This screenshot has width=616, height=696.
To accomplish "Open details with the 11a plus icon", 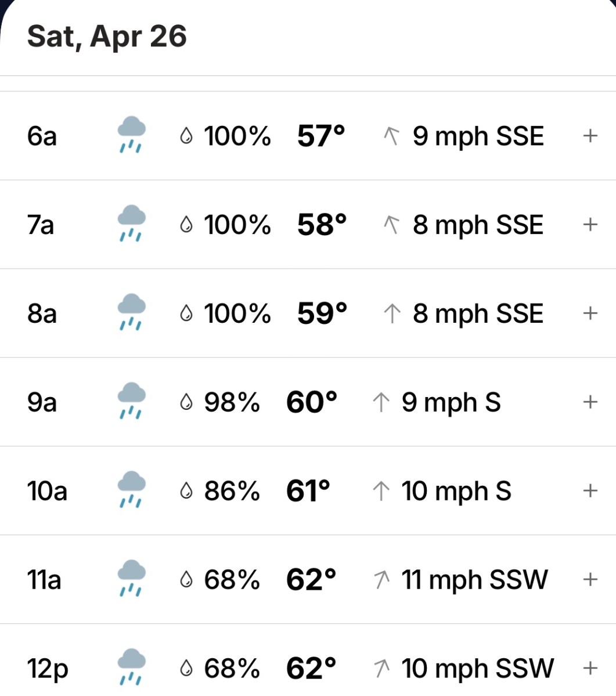I will click(590, 579).
